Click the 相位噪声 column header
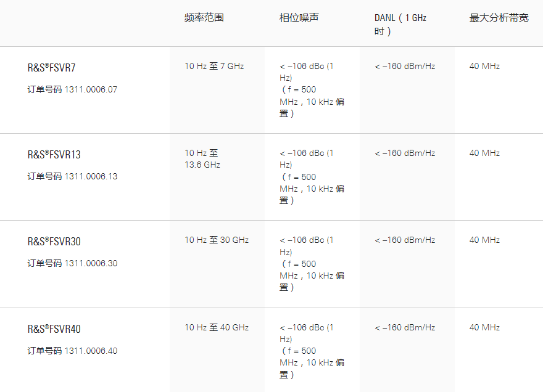The image size is (543, 392). (299, 18)
